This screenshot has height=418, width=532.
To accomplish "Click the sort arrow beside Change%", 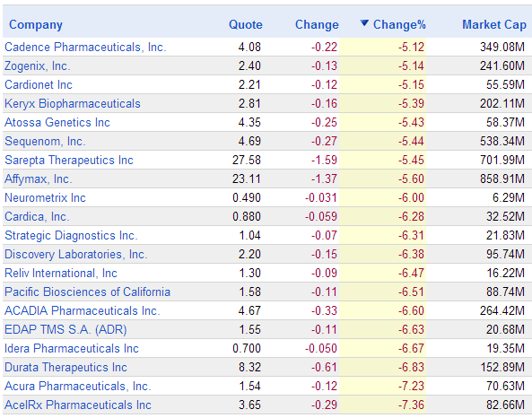I will point(364,23).
